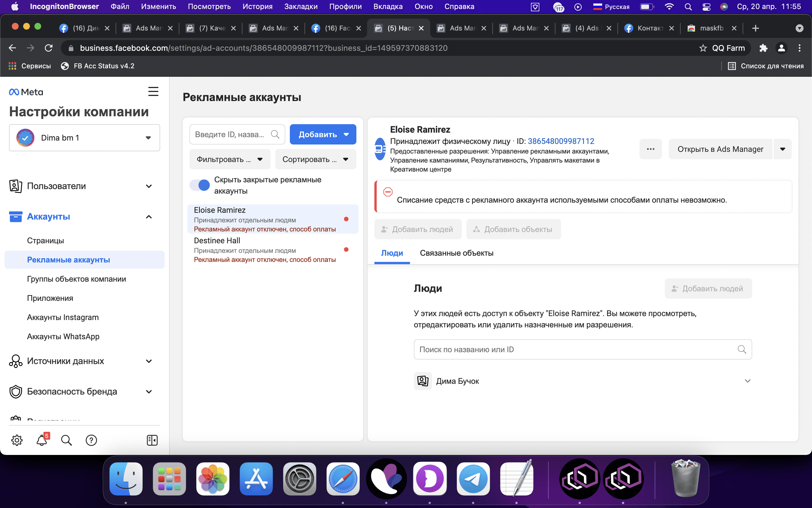Open Список для чтения reading list
The height and width of the screenshot is (508, 812).
[766, 66]
